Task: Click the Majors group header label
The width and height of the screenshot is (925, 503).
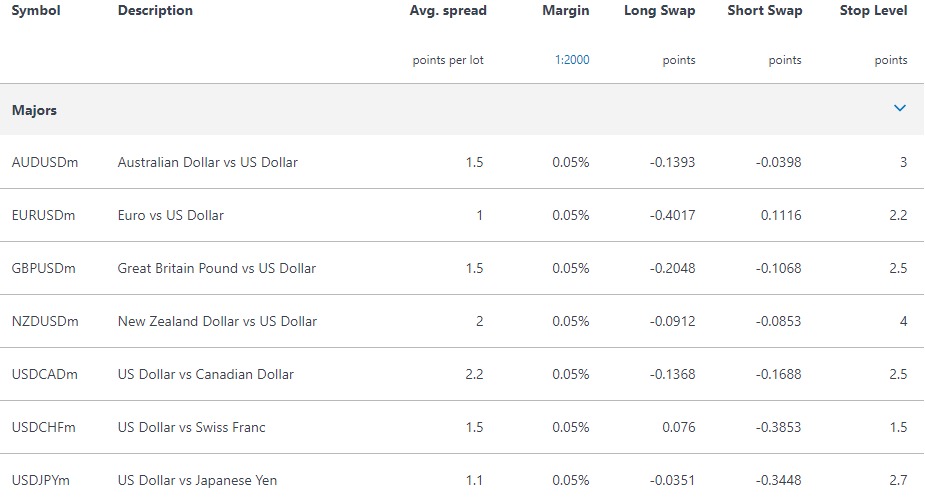Action: [34, 110]
